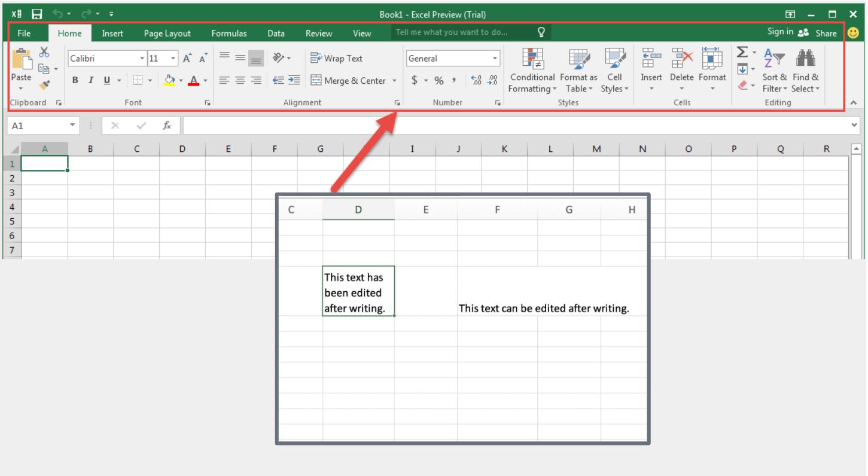
Task: Open the Formulas ribbon tab
Action: [x=229, y=33]
